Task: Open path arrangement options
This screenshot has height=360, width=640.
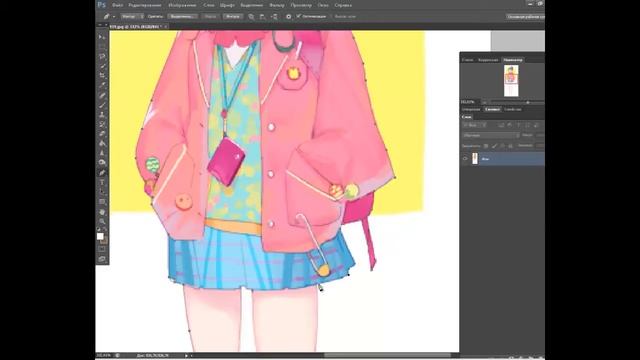Action: (274, 16)
